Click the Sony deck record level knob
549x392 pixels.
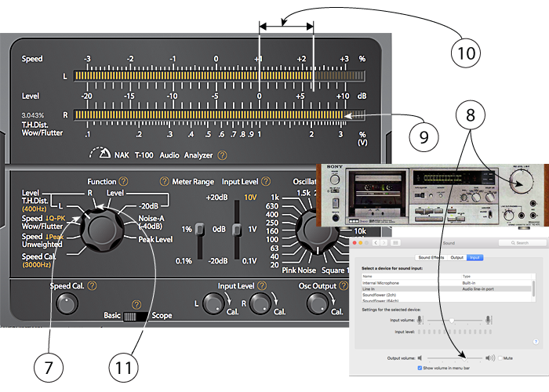522,182
